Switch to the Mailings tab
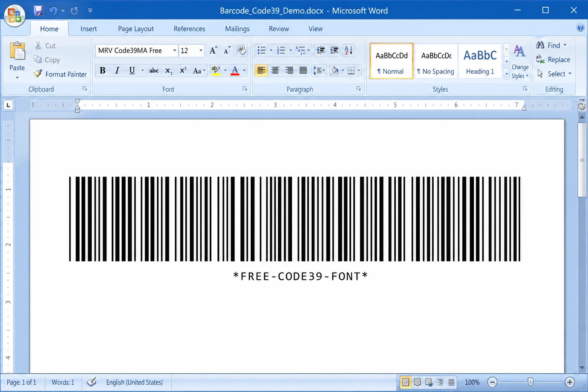Screen dimensions: 588x392 pyautogui.click(x=237, y=29)
